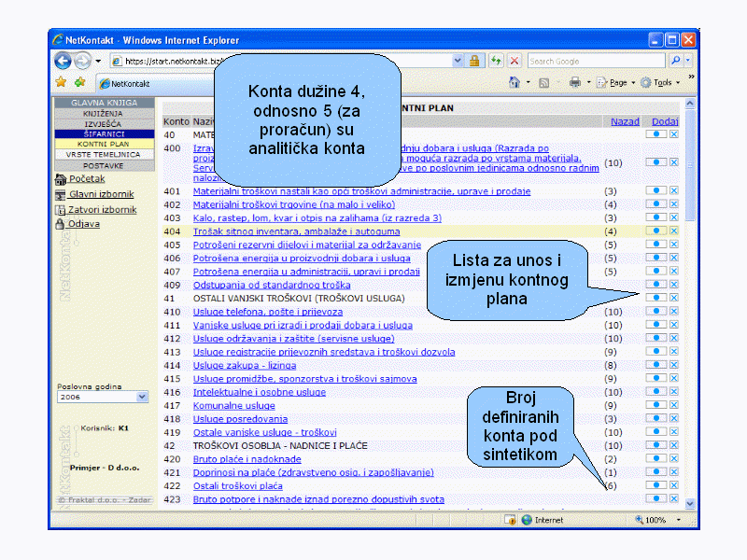
Task: Click the Dodaj link to add konto
Action: click(x=665, y=121)
